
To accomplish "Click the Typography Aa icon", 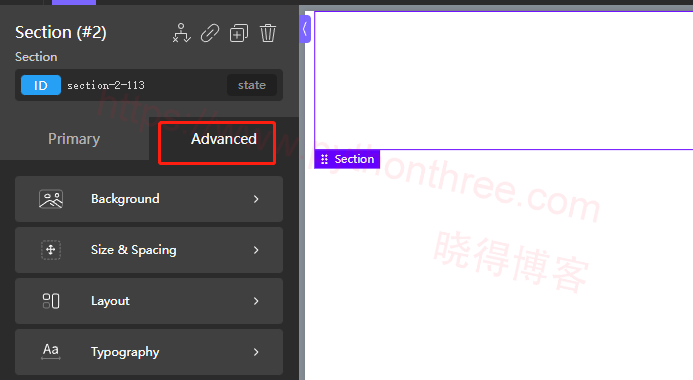I will pos(51,352).
